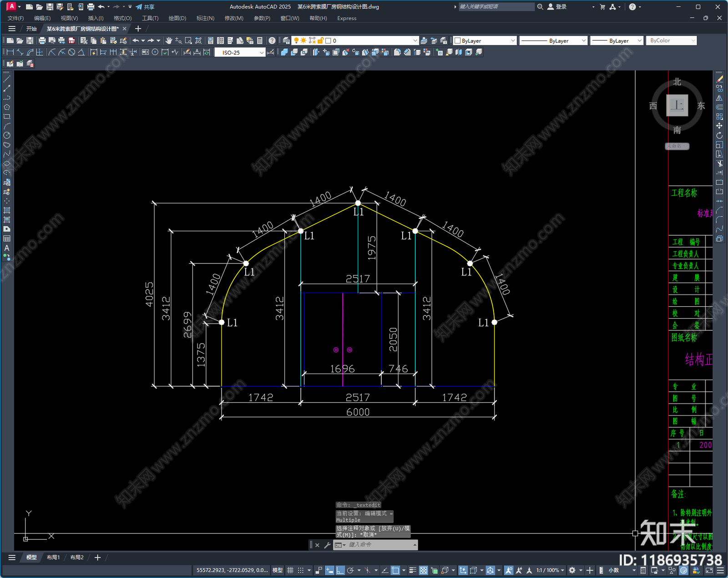The image size is (728, 578).
Task: Expand the layer 0 dropdown
Action: point(371,41)
